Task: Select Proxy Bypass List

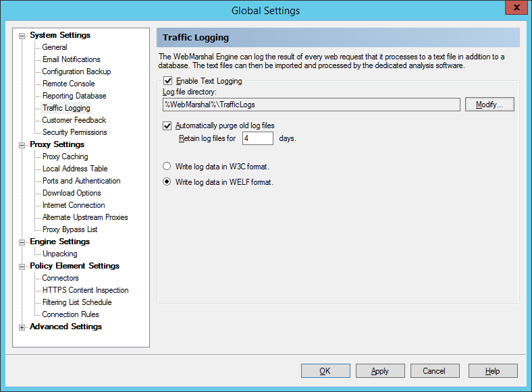Action: (70, 229)
